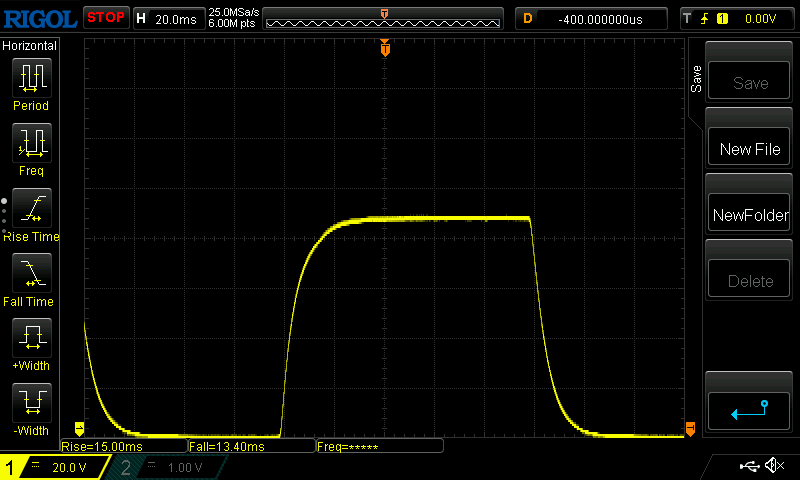
Task: Click the New File button
Action: pos(748,146)
